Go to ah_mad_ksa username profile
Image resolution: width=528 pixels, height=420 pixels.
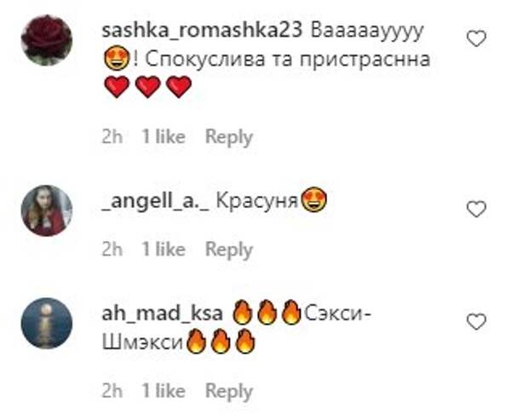(163, 314)
